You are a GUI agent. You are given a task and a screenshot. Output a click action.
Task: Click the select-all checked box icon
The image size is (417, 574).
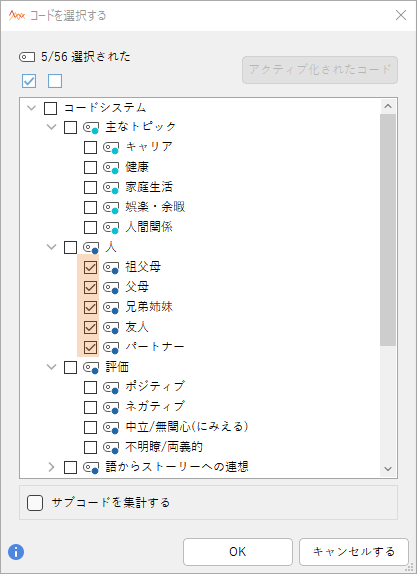click(x=29, y=81)
